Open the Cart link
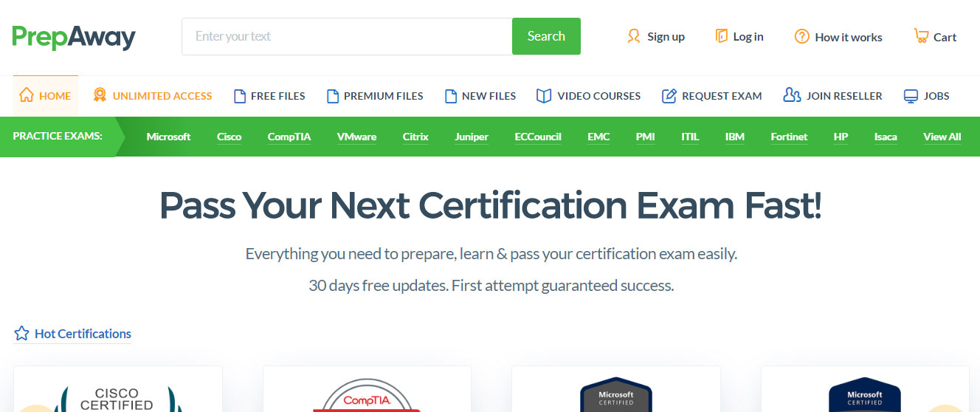980x412 pixels. [x=935, y=36]
